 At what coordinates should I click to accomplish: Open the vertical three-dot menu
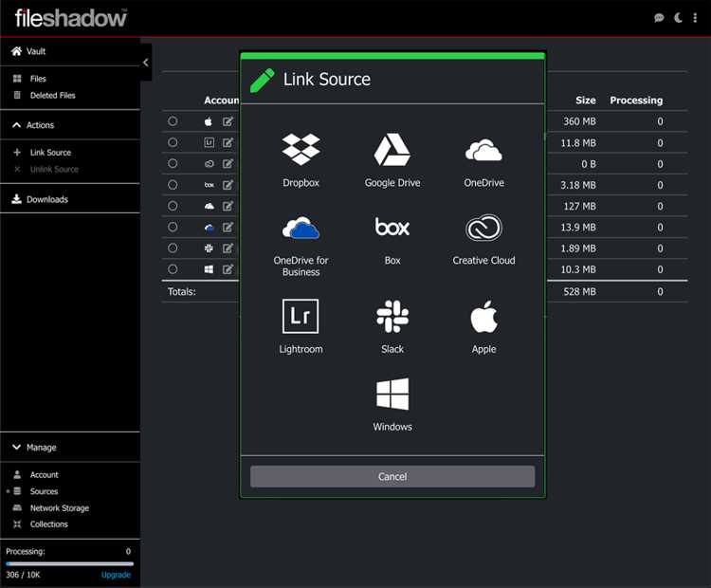(695, 18)
